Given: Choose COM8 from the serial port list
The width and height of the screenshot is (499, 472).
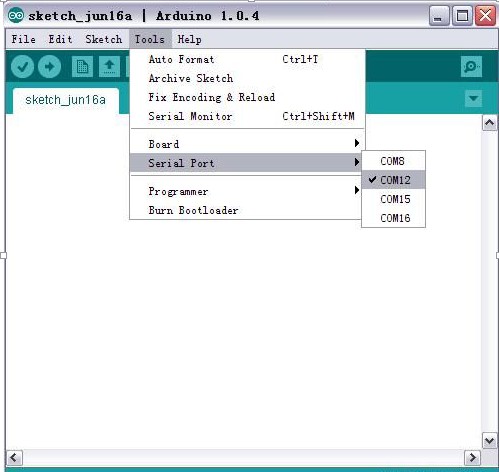Looking at the screenshot, I should pos(393,161).
